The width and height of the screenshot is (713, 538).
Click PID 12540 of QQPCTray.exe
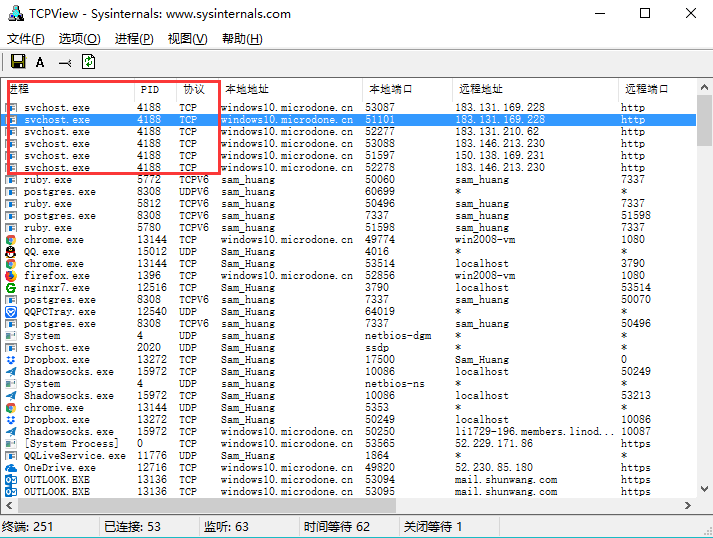click(x=152, y=312)
